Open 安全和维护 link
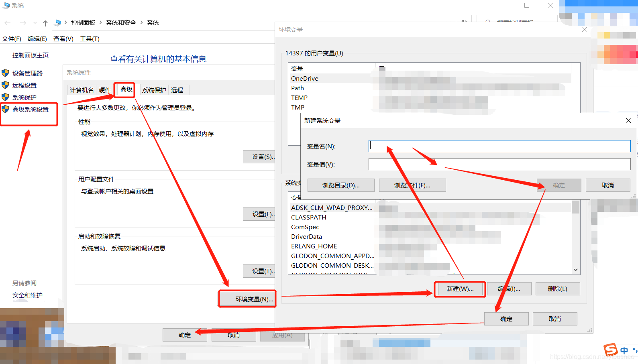The height and width of the screenshot is (364, 638). 27,295
